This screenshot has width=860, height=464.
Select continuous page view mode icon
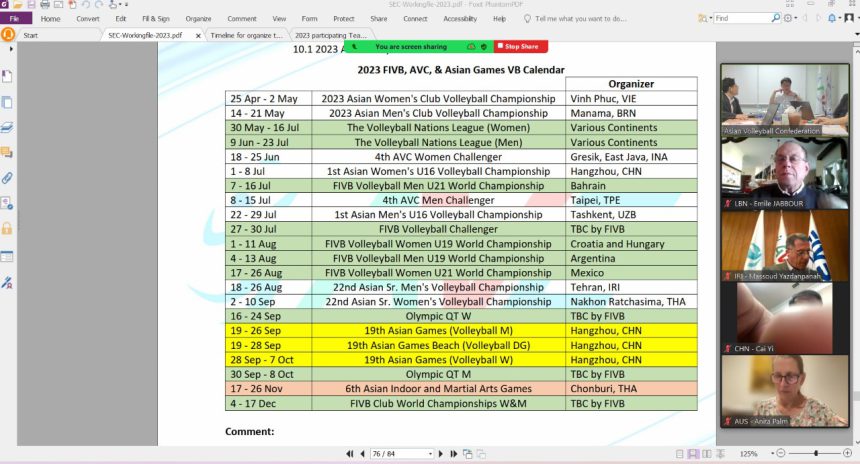(693, 454)
